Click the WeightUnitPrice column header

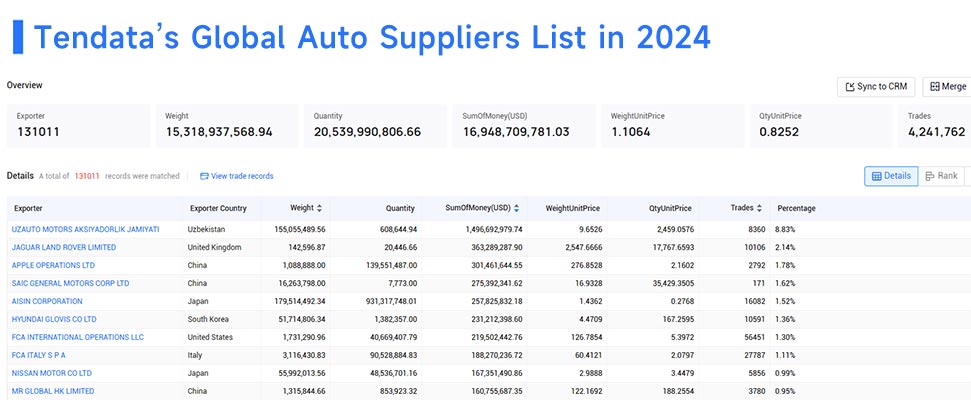(572, 208)
